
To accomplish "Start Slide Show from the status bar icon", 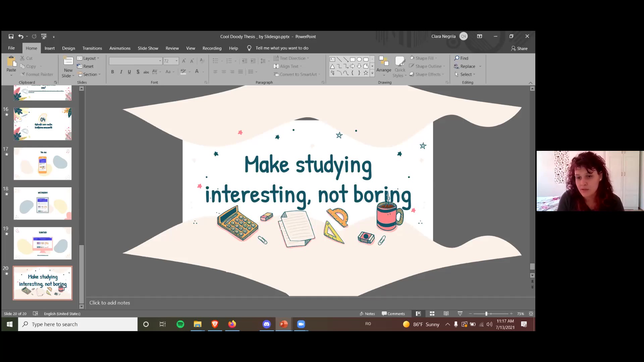I will pyautogui.click(x=460, y=314).
